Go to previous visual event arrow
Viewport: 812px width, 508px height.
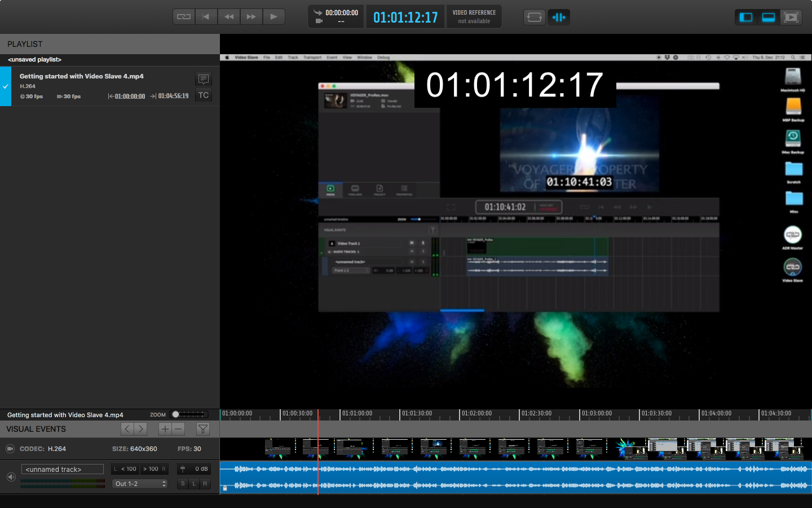pyautogui.click(x=127, y=429)
